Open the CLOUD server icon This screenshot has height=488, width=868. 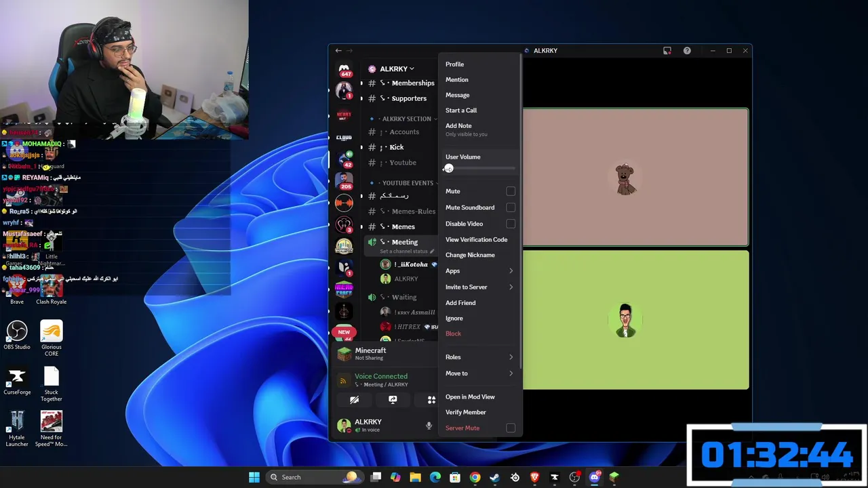[x=344, y=138]
